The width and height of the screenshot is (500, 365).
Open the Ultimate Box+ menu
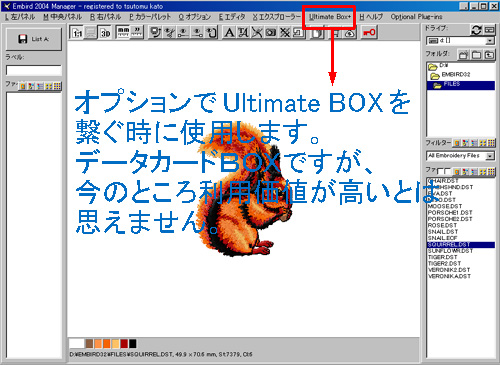[330, 17]
